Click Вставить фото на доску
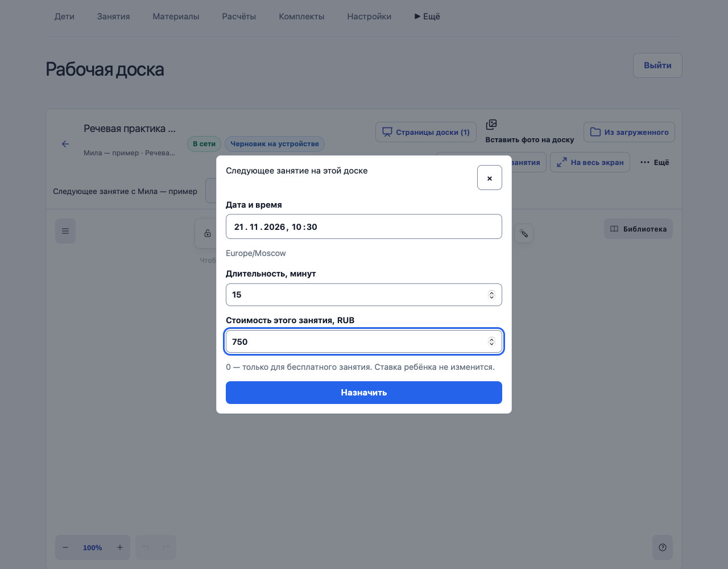This screenshot has height=569, width=728. coord(530,131)
